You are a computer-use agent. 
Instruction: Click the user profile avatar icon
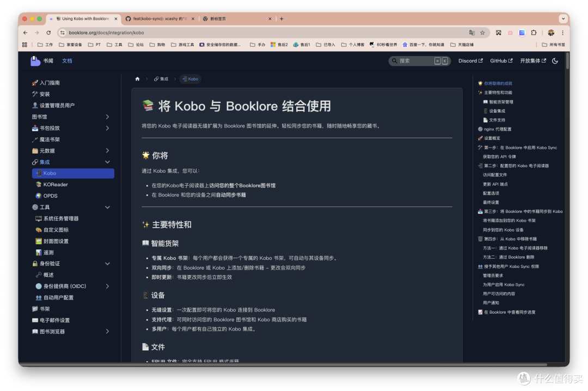551,33
